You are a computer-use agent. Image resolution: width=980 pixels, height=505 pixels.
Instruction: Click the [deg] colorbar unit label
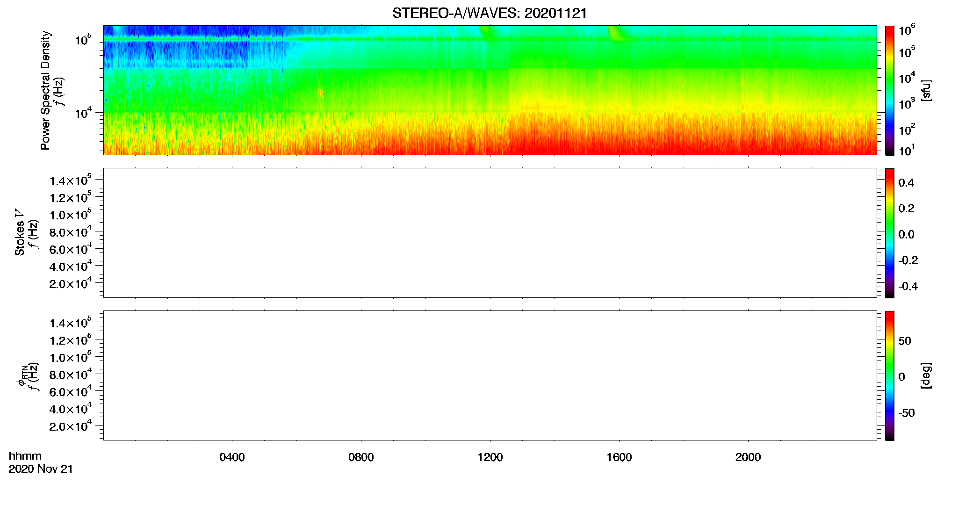pos(926,375)
